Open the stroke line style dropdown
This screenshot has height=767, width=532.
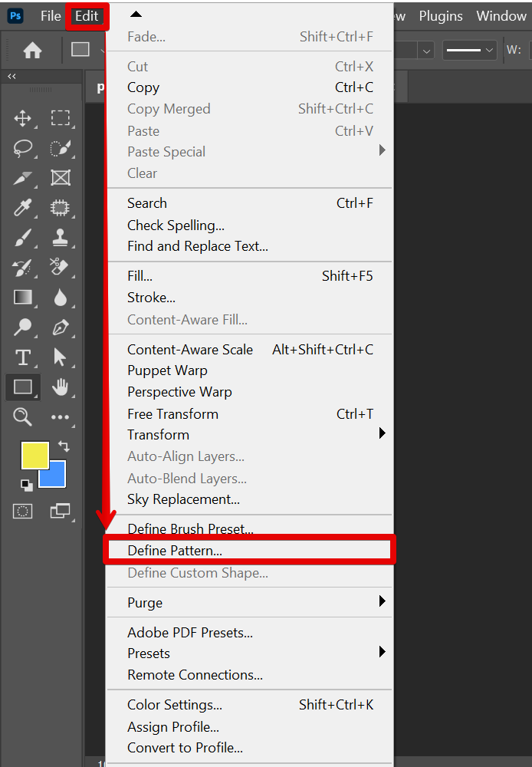tap(469, 50)
